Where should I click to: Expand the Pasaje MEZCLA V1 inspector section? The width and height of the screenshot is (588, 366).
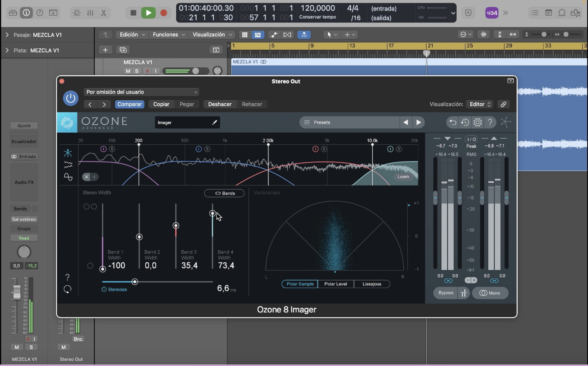point(7,35)
